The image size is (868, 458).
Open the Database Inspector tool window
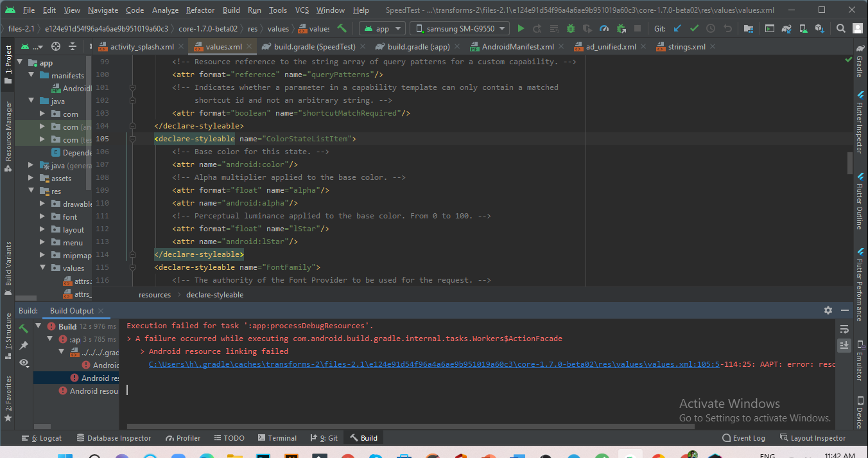[x=114, y=438]
